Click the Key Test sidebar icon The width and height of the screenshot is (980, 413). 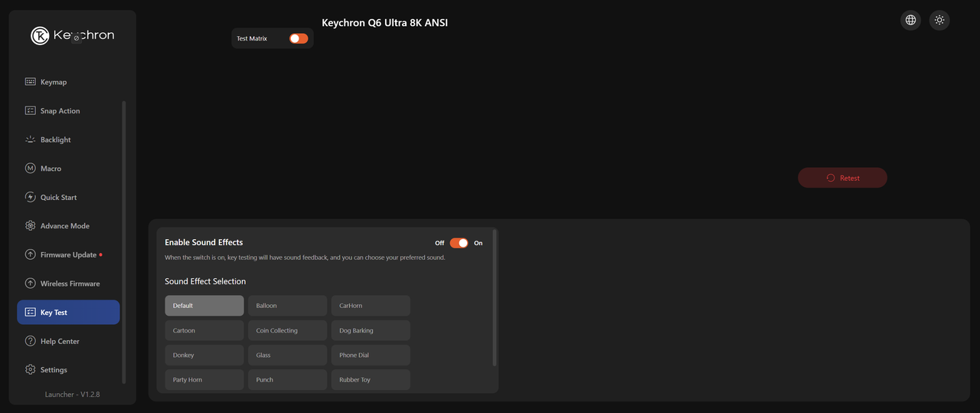31,312
